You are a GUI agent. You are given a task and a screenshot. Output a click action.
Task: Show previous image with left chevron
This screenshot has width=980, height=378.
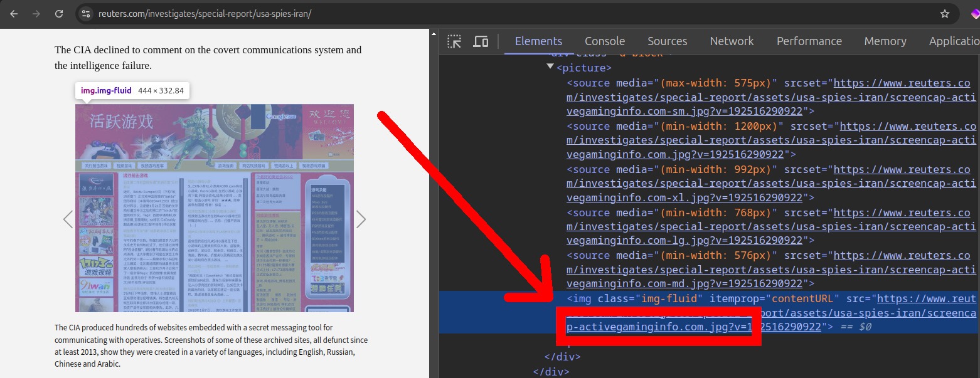pyautogui.click(x=68, y=219)
